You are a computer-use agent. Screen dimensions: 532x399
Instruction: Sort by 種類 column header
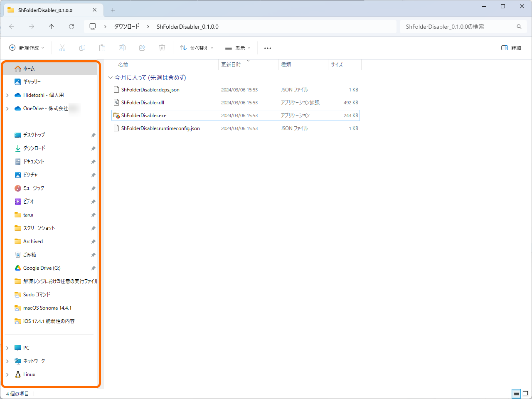pos(286,65)
